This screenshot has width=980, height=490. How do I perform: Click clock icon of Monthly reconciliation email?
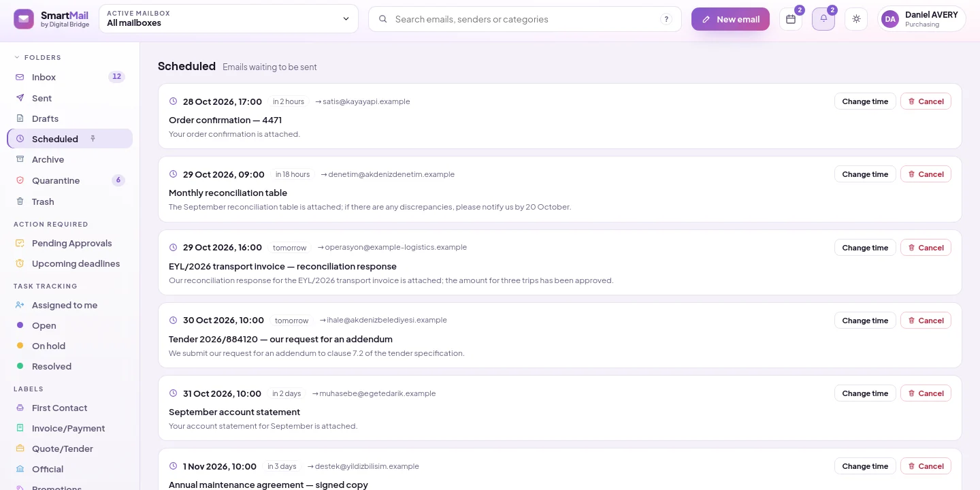173,174
